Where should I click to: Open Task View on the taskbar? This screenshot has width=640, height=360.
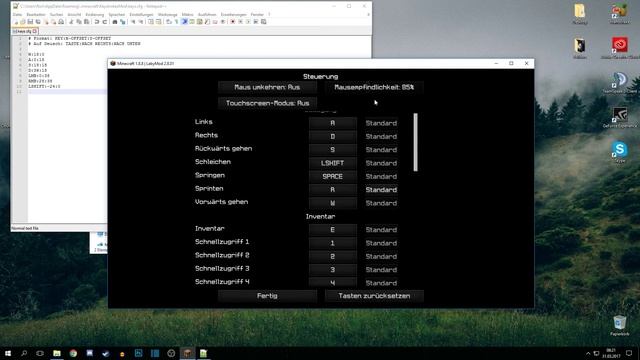coord(40,353)
